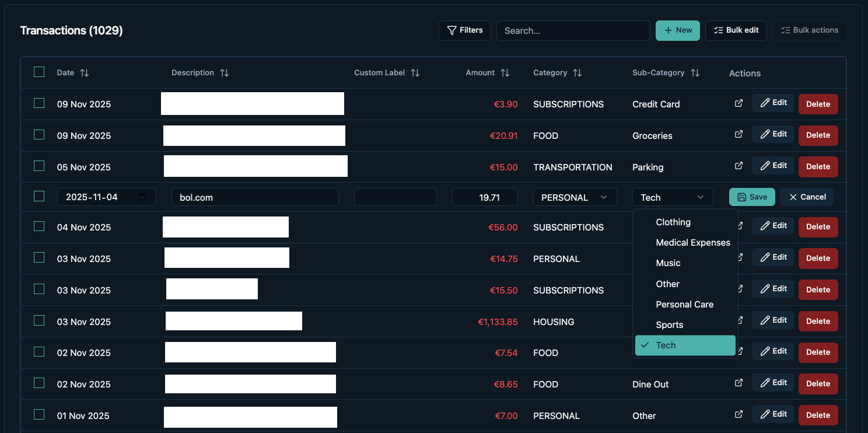
Task: Delete the €56.00 SUBSCRIPTIONS transaction
Action: click(x=818, y=227)
